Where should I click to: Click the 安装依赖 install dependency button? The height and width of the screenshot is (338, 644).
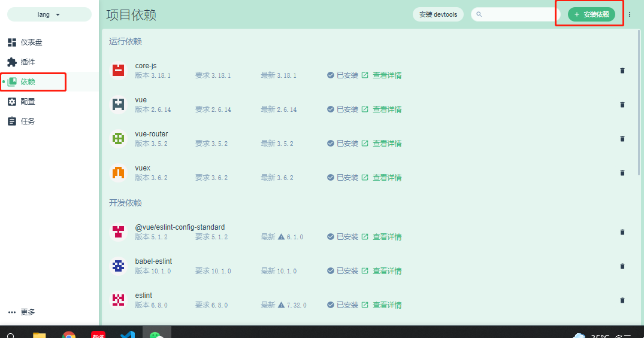pos(591,14)
